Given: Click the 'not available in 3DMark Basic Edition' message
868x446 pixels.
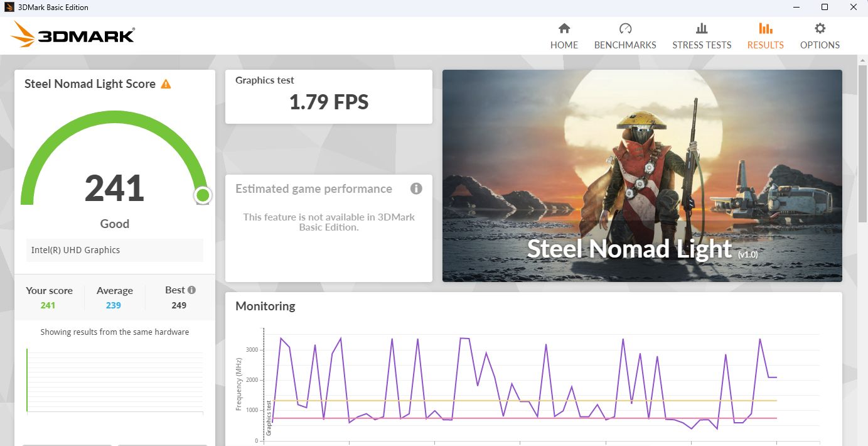Looking at the screenshot, I should pos(329,222).
